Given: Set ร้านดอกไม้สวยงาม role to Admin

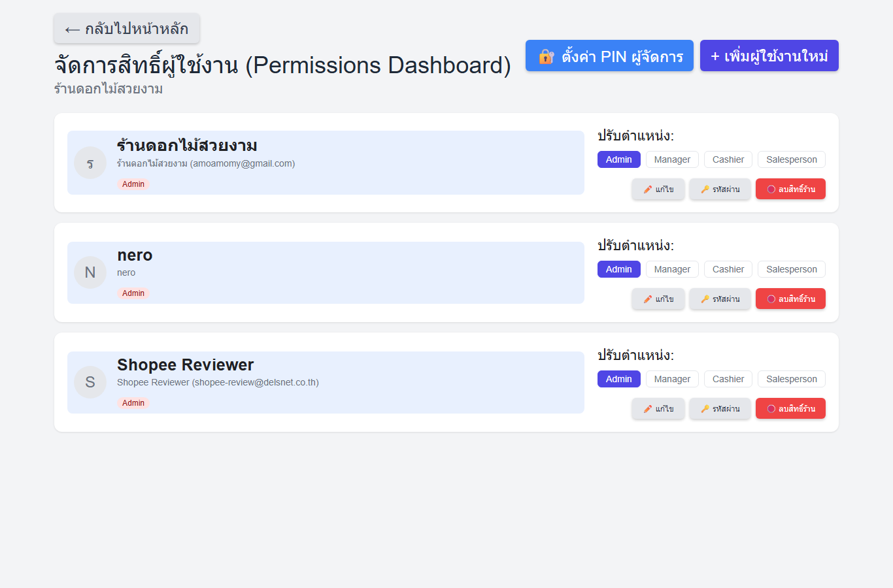Looking at the screenshot, I should tap(619, 159).
